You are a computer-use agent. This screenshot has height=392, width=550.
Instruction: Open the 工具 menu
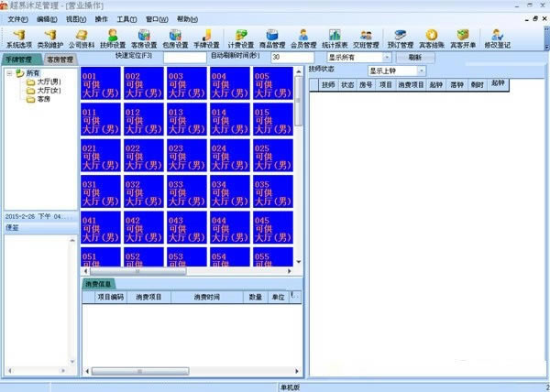(126, 19)
